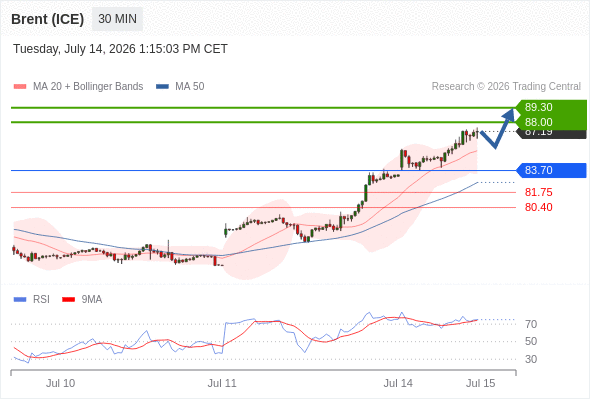
Task: Select the Jul 15 date marker
Action: 481,383
